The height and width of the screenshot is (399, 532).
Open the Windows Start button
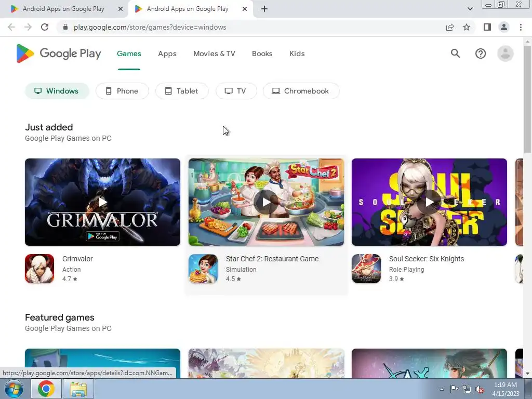(14, 389)
